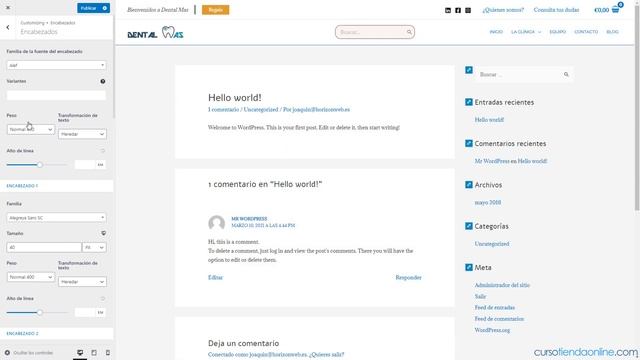Image resolution: width=640 pixels, height=360 pixels.
Task: Click Editar link under comment
Action: [216, 278]
